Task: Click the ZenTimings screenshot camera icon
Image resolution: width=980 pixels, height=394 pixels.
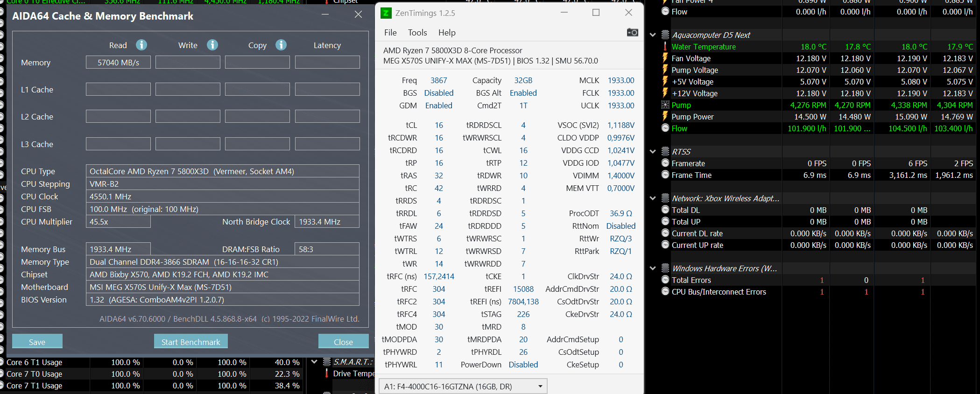Action: 632,32
